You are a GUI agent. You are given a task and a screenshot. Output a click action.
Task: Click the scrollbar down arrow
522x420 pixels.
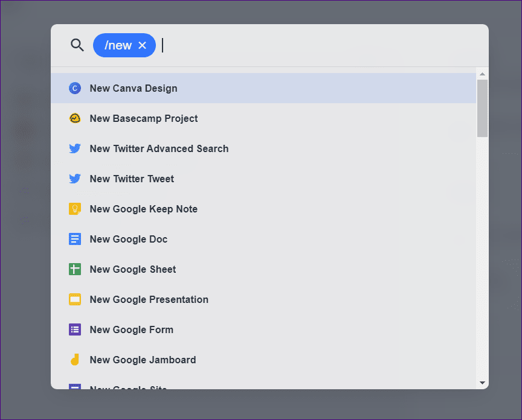tap(482, 383)
